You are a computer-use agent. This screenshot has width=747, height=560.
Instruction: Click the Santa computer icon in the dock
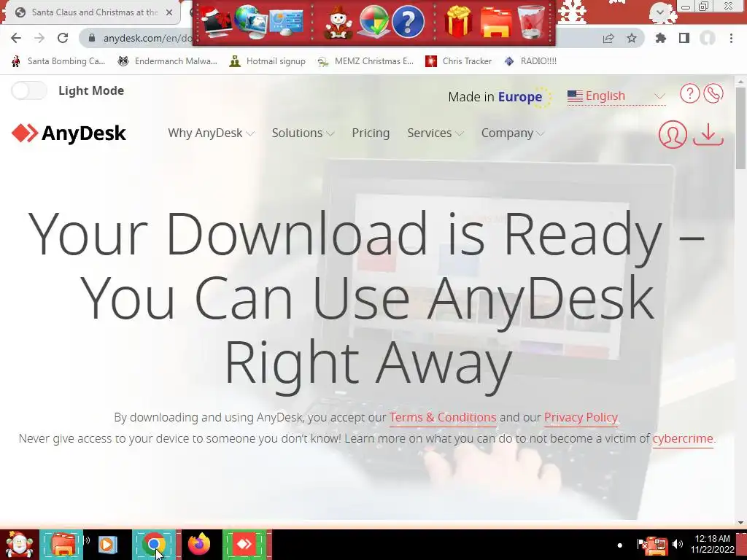coord(214,23)
